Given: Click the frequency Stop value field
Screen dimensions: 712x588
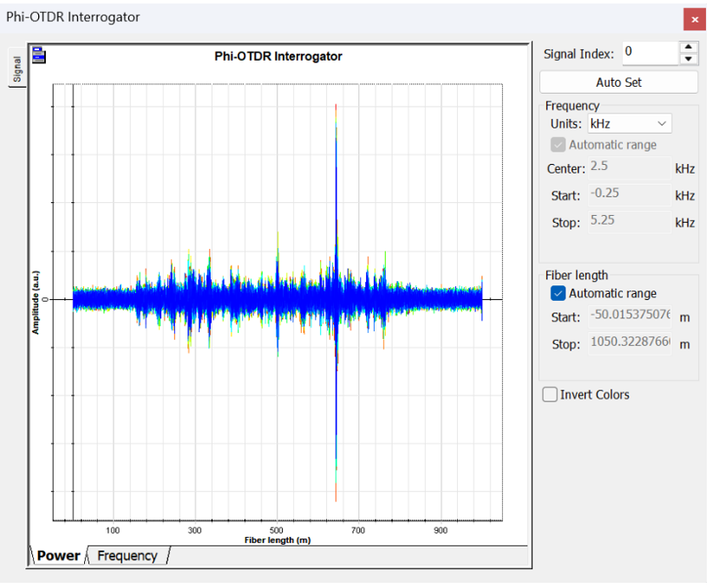Looking at the screenshot, I should pyautogui.click(x=628, y=222).
